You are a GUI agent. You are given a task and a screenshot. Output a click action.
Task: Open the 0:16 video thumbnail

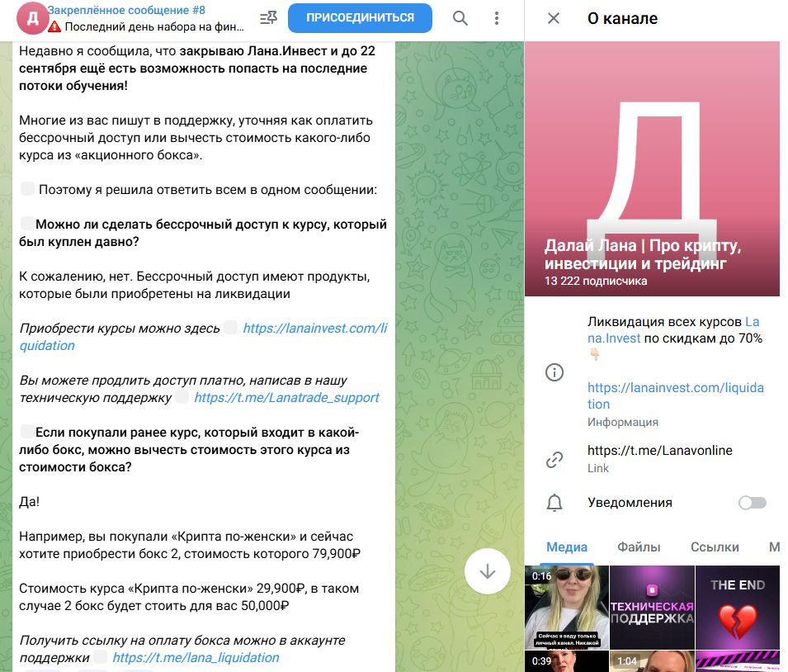coord(567,607)
